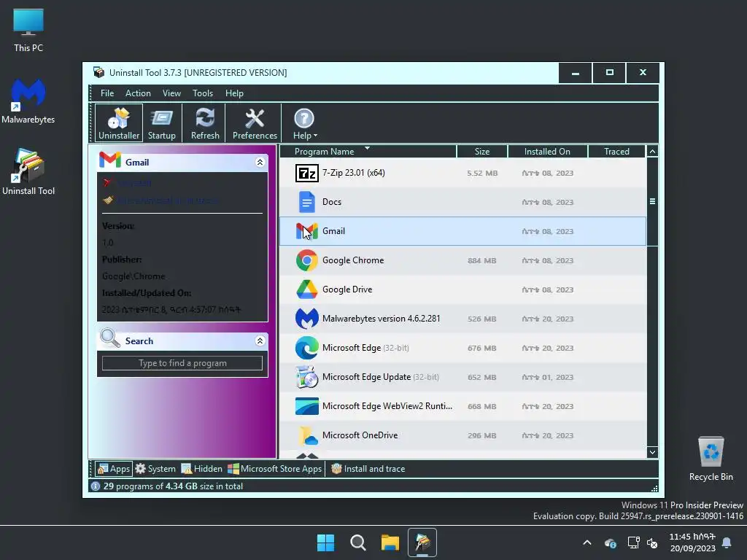
Task: Open the taskbar clock and date
Action: (692, 542)
